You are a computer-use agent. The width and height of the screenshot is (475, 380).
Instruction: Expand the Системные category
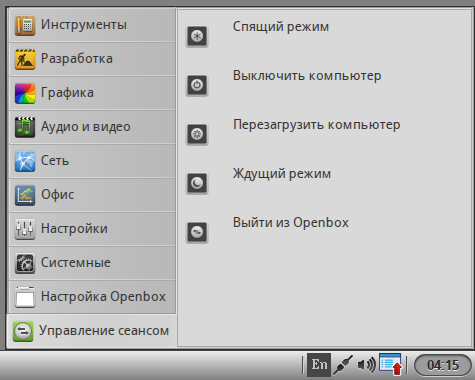(x=92, y=263)
